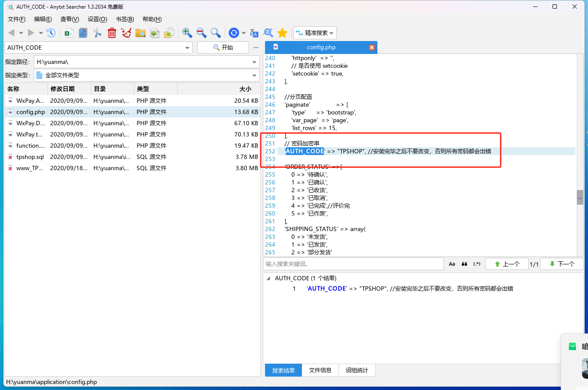
Task: Click the search history clock icon
Action: 51,33
